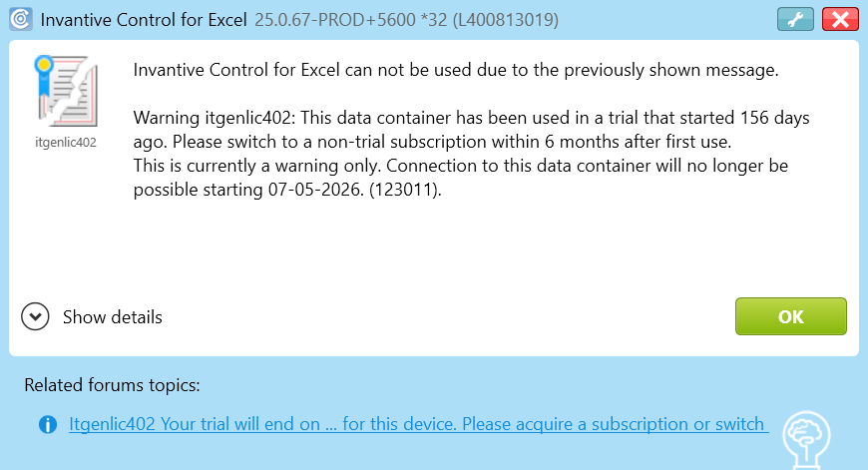Click the "Invantive Control for Excel" window title
868x470 pixels.
point(144,19)
